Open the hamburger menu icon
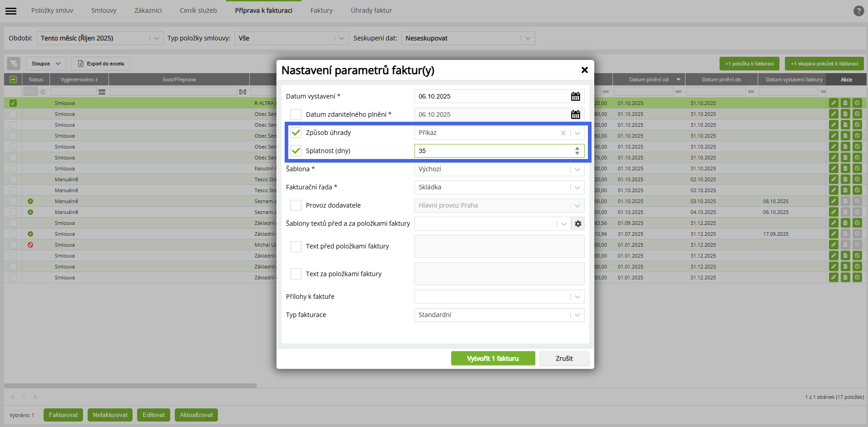This screenshot has width=868, height=427. pos(11,11)
